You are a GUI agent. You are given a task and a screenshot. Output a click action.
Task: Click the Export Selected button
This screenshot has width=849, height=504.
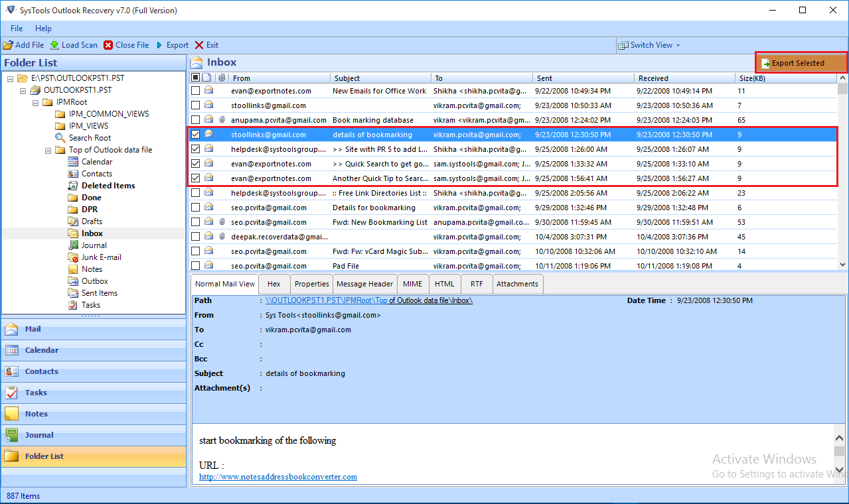click(801, 63)
